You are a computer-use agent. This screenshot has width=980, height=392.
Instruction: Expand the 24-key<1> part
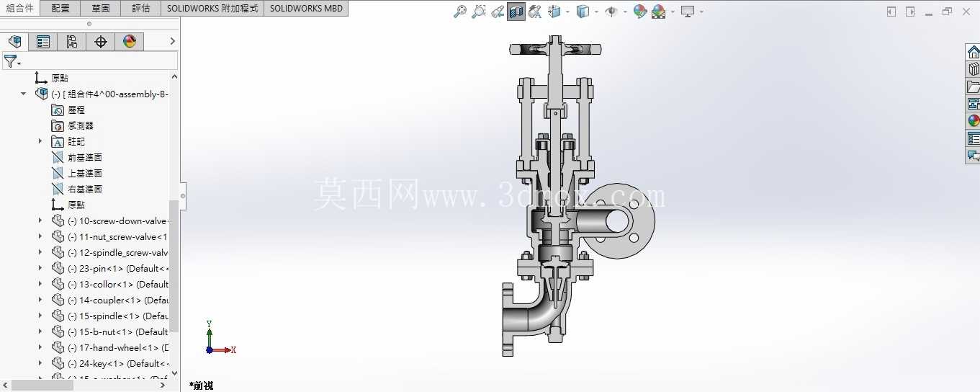40,363
